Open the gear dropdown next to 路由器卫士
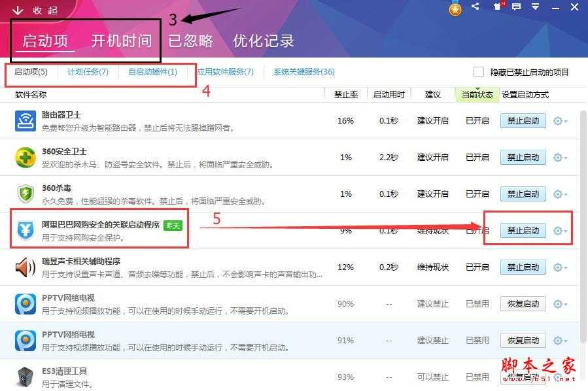Viewport: 588px width, 391px height. [x=557, y=121]
